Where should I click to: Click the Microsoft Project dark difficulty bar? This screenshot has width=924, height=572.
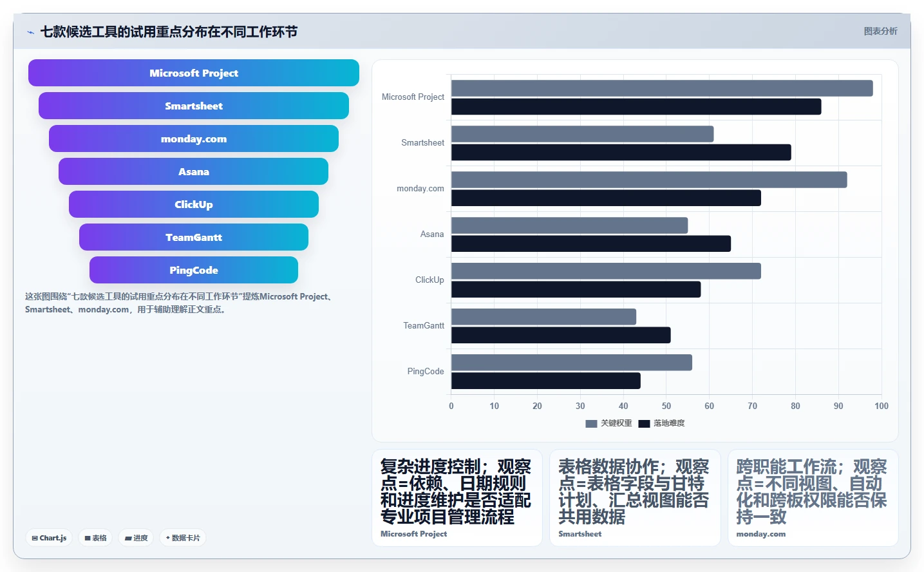pos(636,106)
